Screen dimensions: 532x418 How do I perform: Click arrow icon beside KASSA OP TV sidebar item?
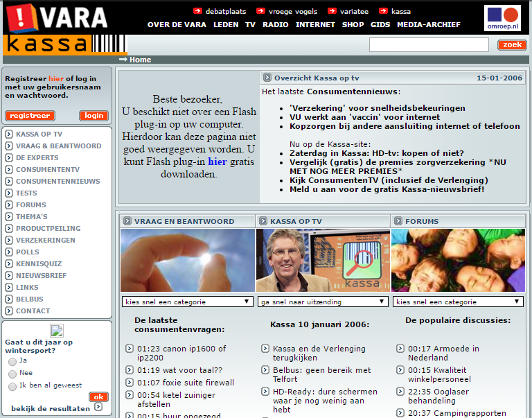tap(9, 134)
